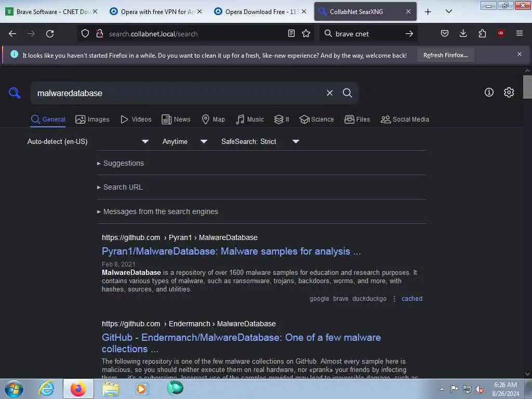Click SearXNG logo magnifier

pos(15,93)
